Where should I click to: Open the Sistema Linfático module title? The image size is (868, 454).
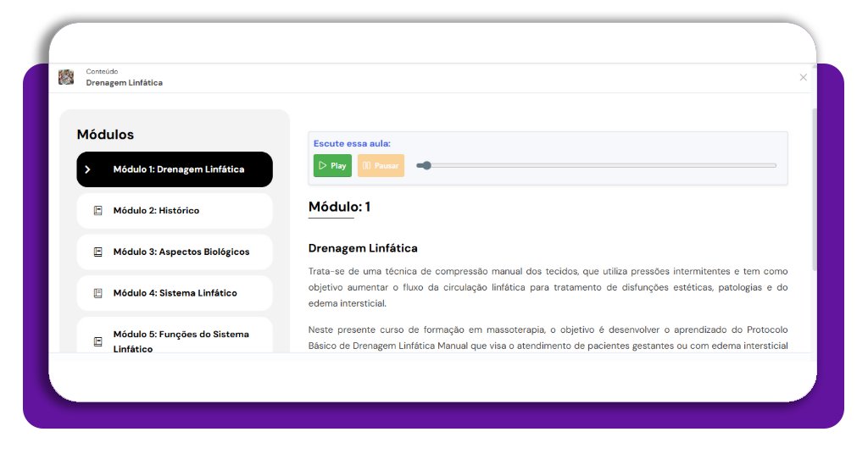tap(175, 293)
